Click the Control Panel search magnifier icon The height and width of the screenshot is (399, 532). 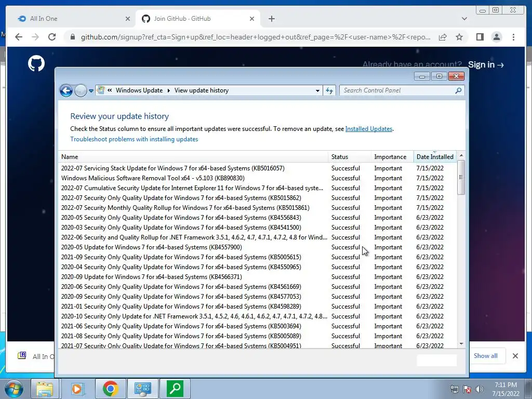pos(458,90)
